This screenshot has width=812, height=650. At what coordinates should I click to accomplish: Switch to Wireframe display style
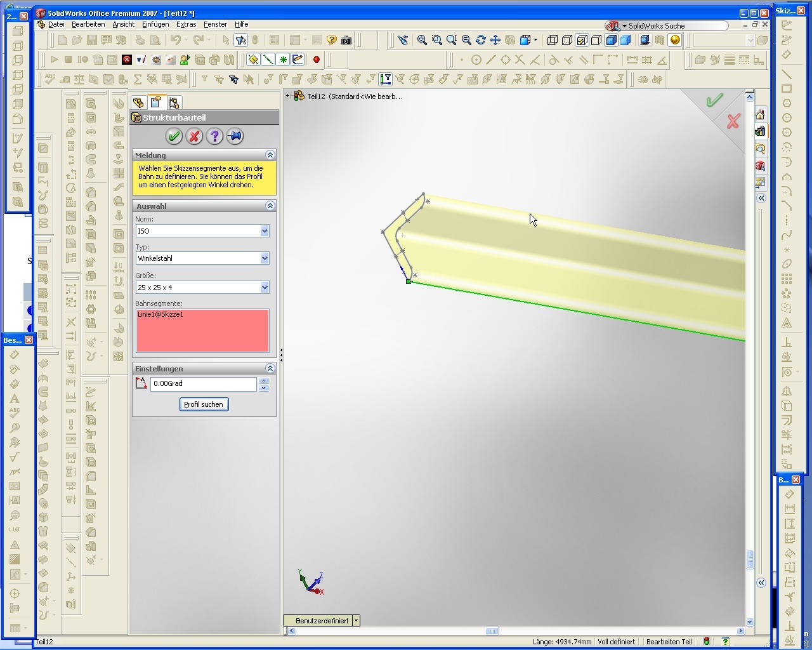click(553, 40)
